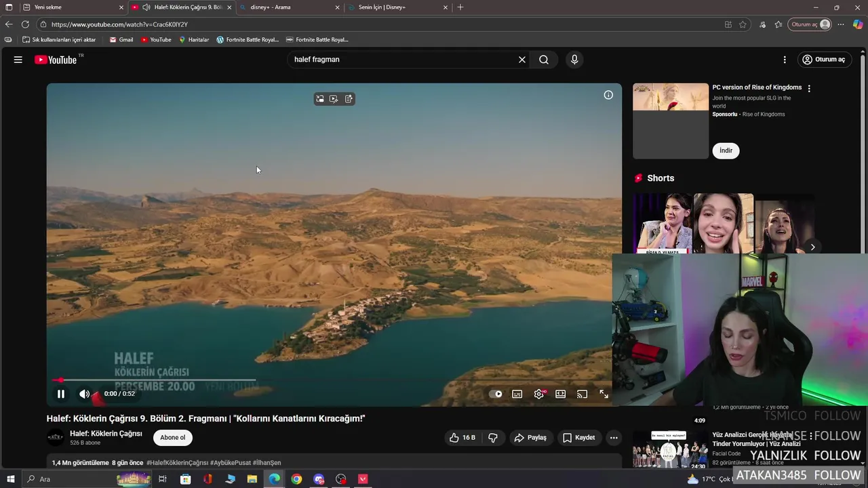Image resolution: width=868 pixels, height=488 pixels.
Task: Mute the video volume
Action: tap(84, 394)
